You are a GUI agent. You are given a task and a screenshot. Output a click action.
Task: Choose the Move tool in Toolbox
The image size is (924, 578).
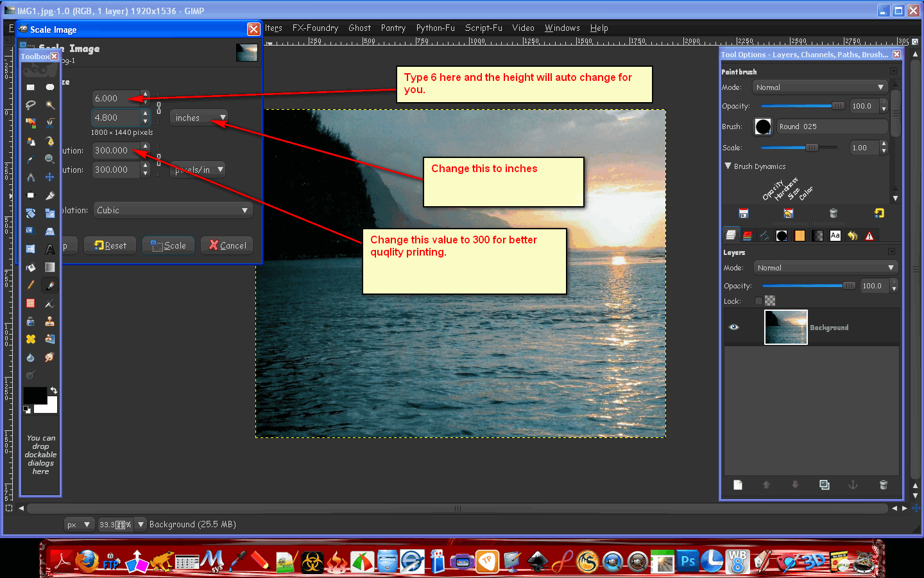click(x=49, y=177)
